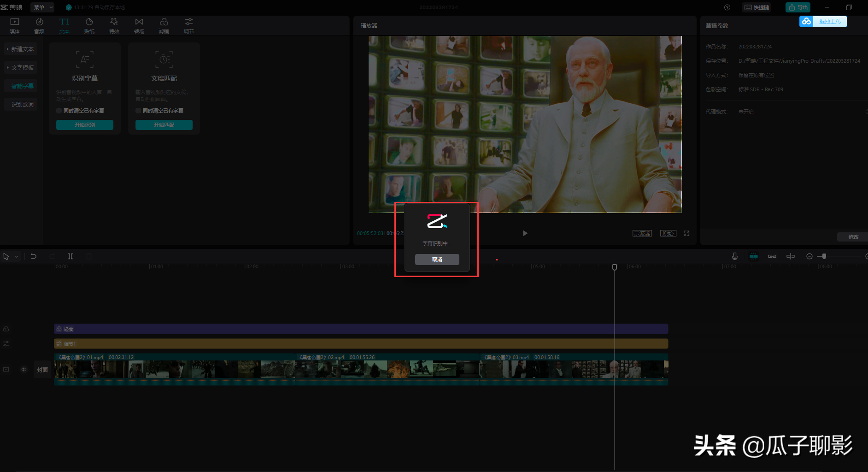Split the clip at playhead
The width and height of the screenshot is (868, 472).
pyautogui.click(x=70, y=256)
